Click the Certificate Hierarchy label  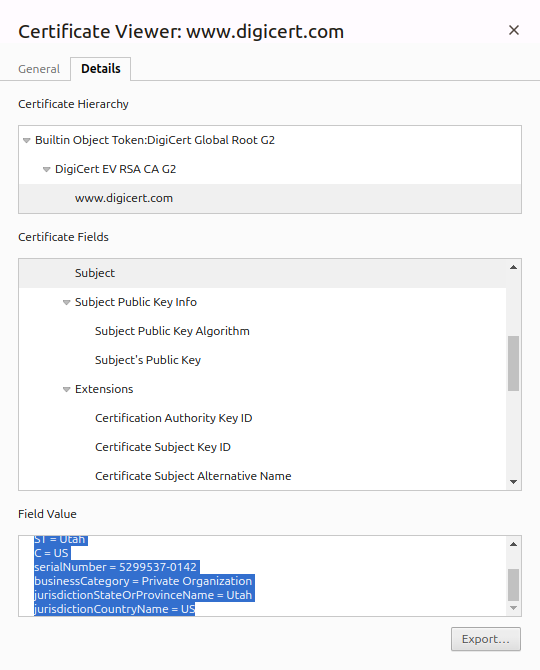[73, 104]
